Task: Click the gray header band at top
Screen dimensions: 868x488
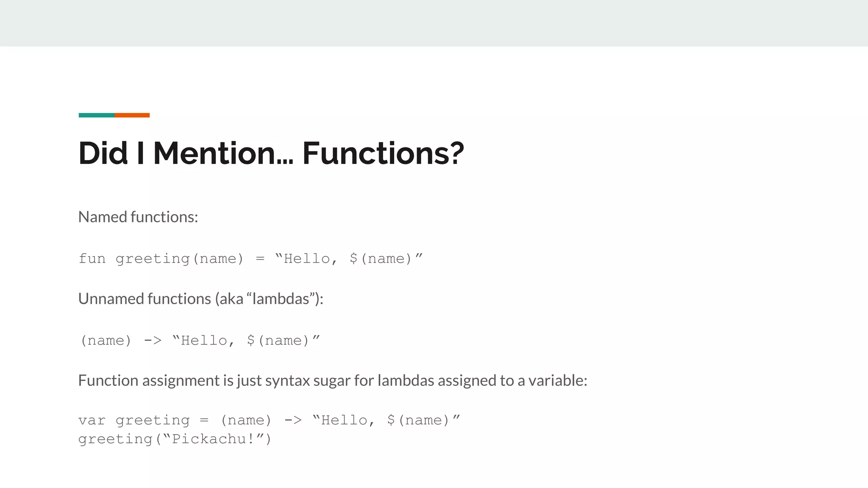Action: point(434,23)
